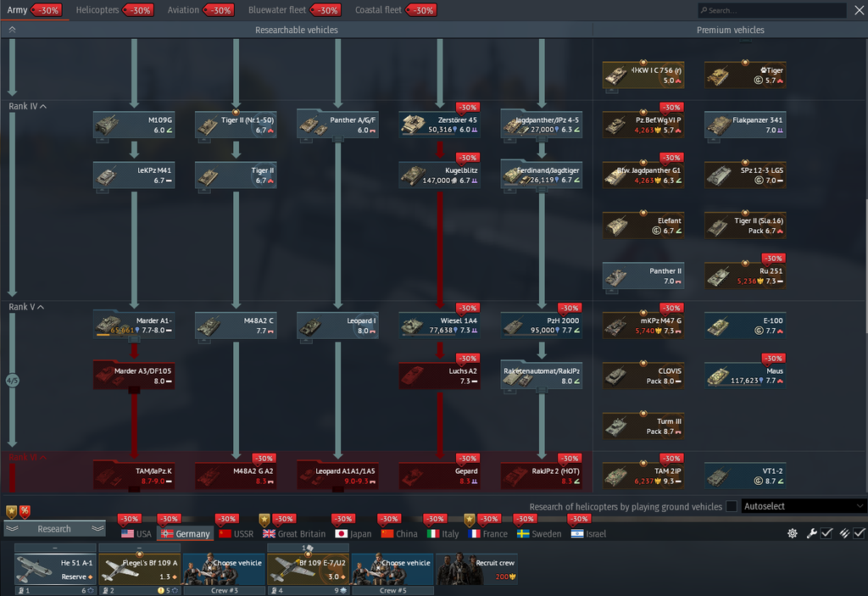Switch to the Aviation tab
The height and width of the screenshot is (596, 868).
pyautogui.click(x=200, y=10)
